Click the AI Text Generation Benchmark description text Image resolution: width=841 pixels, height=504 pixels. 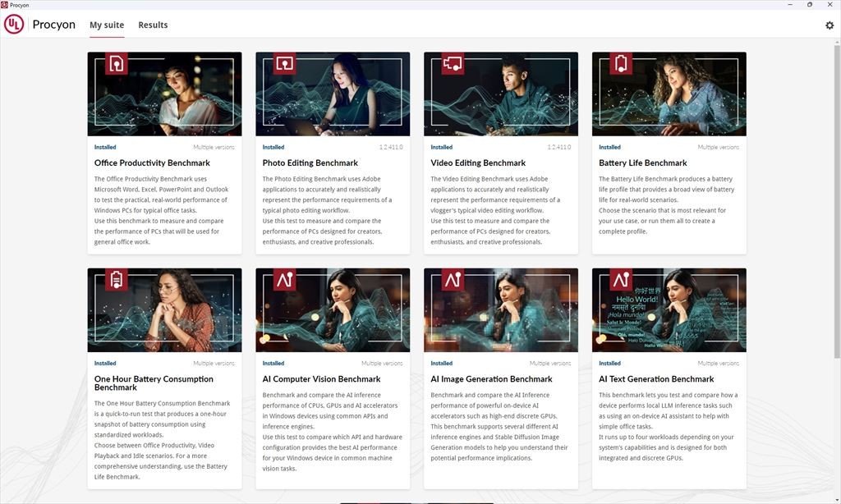[668, 426]
